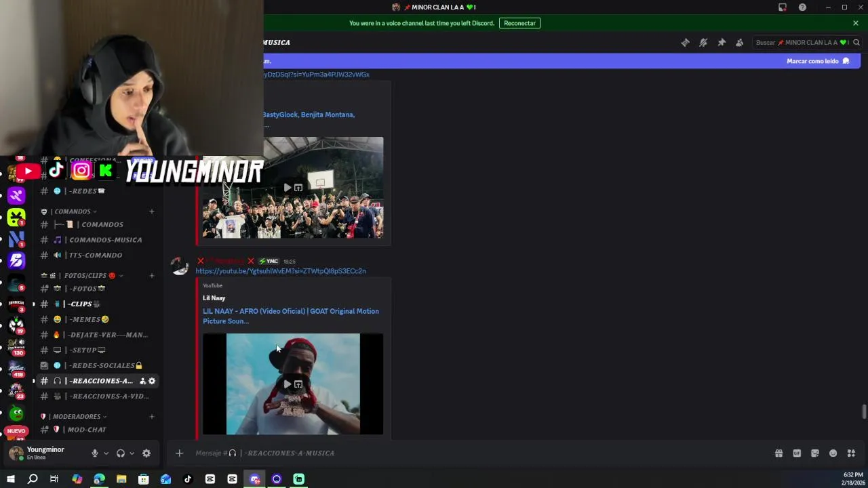Click the search magnifier icon in Discord

pyautogui.click(x=856, y=42)
